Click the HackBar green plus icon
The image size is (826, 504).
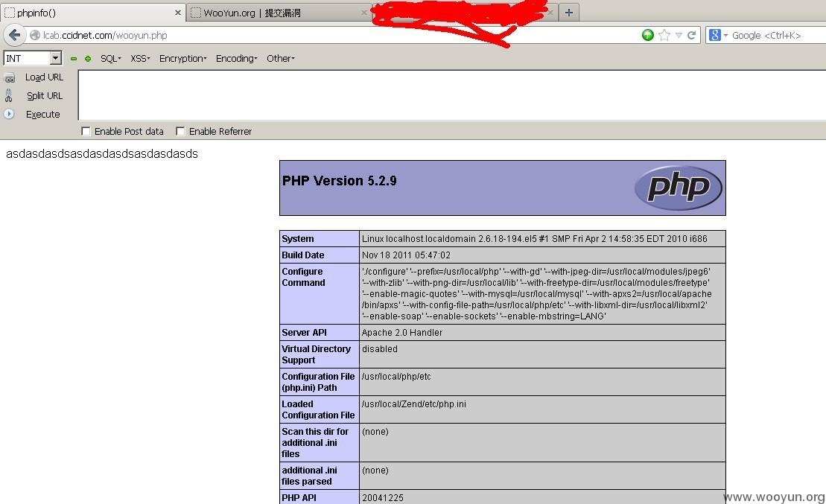[x=88, y=59]
